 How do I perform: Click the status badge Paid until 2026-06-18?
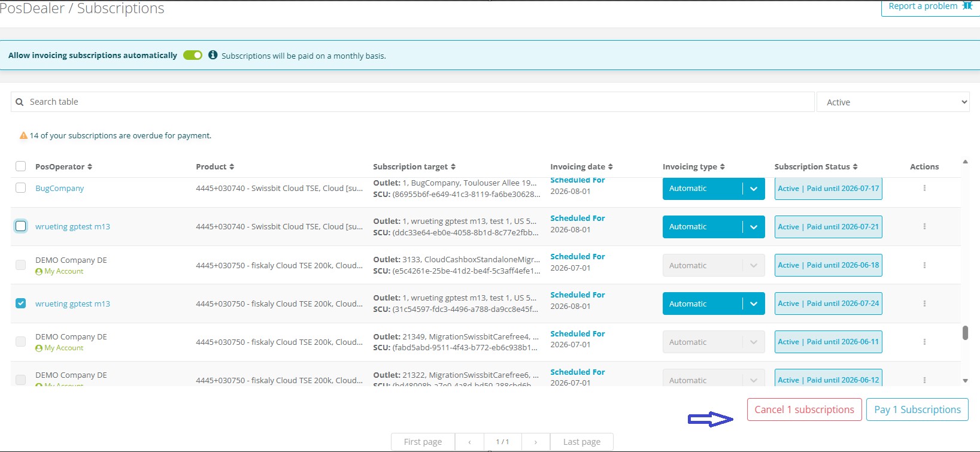point(829,265)
